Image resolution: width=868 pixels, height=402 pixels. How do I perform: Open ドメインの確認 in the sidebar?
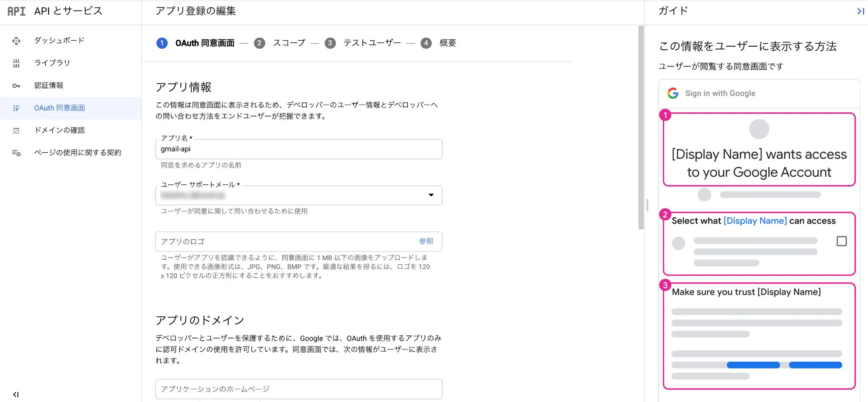point(60,130)
